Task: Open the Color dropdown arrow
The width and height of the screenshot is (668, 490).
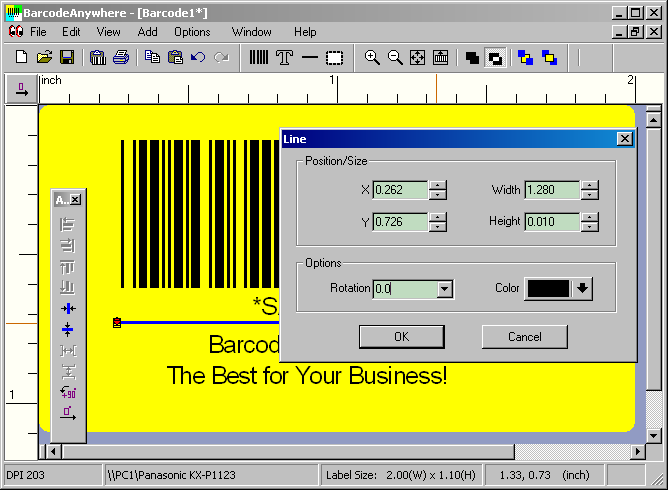Action: pos(582,288)
